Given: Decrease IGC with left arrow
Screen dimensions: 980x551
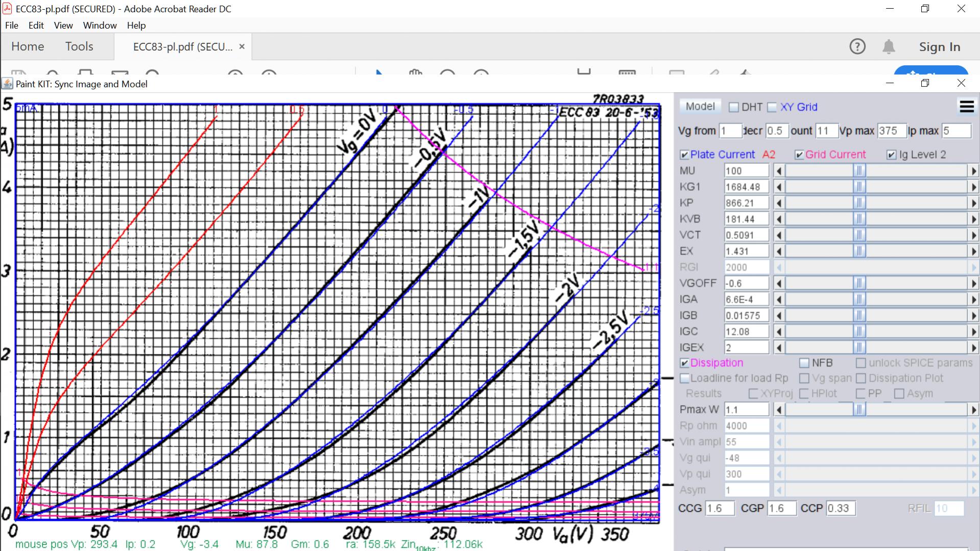Looking at the screenshot, I should click(x=779, y=331).
